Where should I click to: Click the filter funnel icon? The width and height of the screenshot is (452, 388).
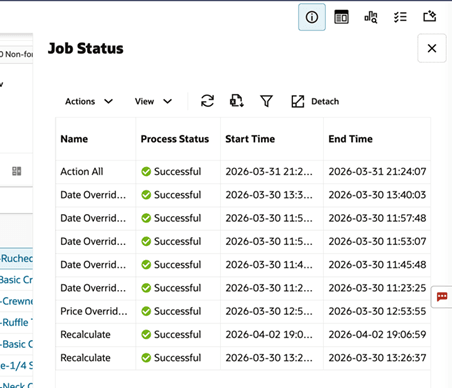point(266,101)
